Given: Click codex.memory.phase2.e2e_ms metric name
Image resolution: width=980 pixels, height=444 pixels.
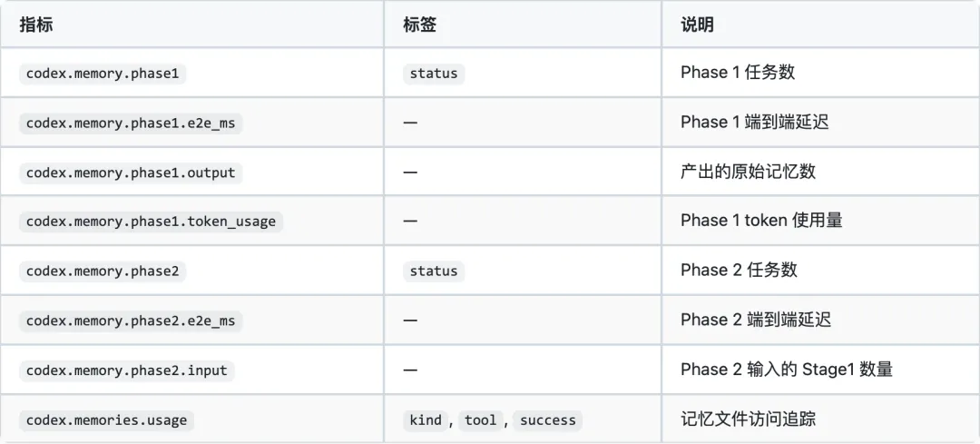Looking at the screenshot, I should tap(131, 321).
